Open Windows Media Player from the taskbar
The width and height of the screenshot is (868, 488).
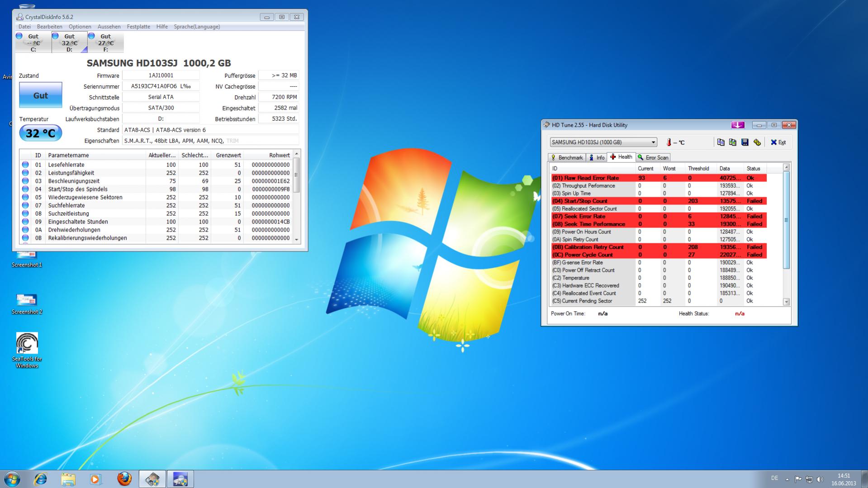(95, 479)
